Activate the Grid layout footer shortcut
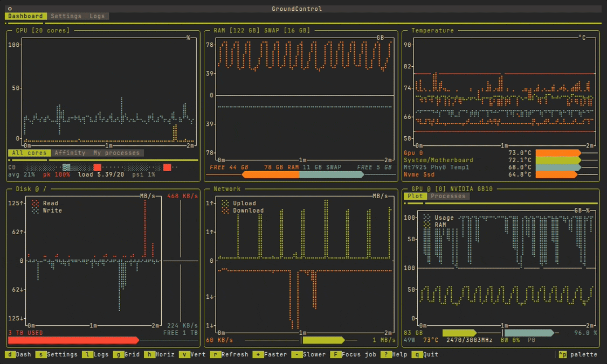 (x=126, y=354)
